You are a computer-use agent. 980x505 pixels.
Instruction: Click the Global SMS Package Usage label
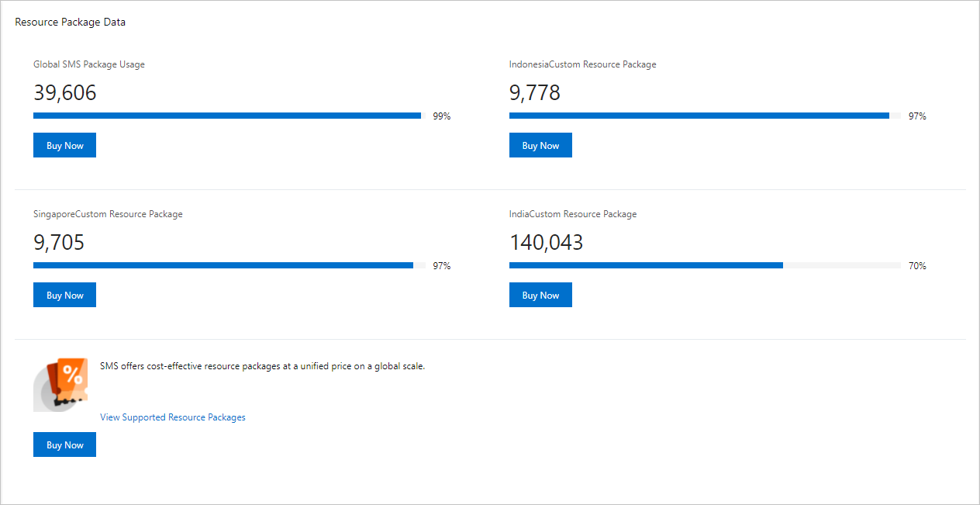[x=89, y=64]
